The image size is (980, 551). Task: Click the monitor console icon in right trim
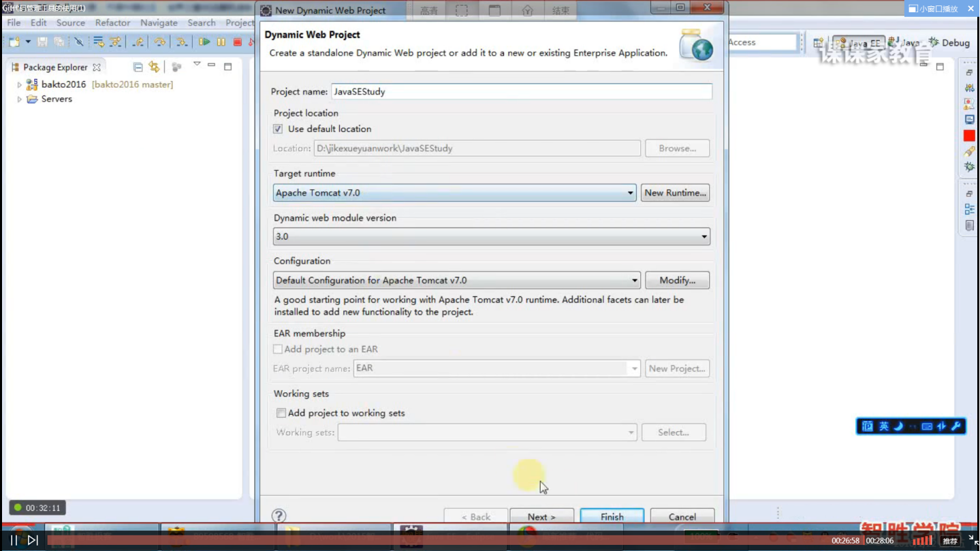[x=969, y=119]
